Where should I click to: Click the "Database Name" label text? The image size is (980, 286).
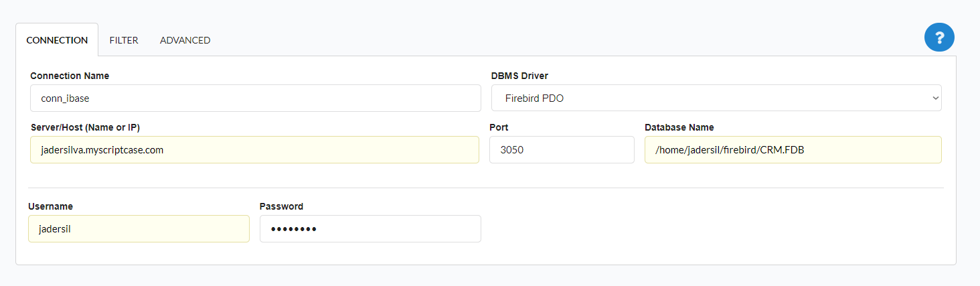coord(679,127)
